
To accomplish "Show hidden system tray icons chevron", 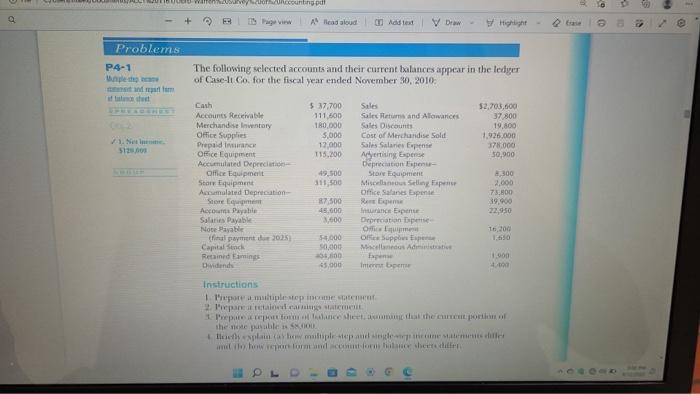I will [x=561, y=371].
